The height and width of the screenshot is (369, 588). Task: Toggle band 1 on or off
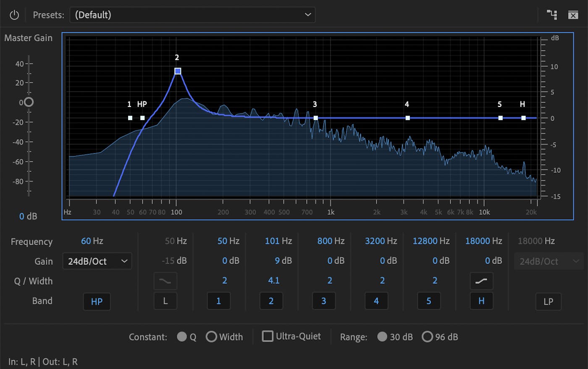click(218, 301)
